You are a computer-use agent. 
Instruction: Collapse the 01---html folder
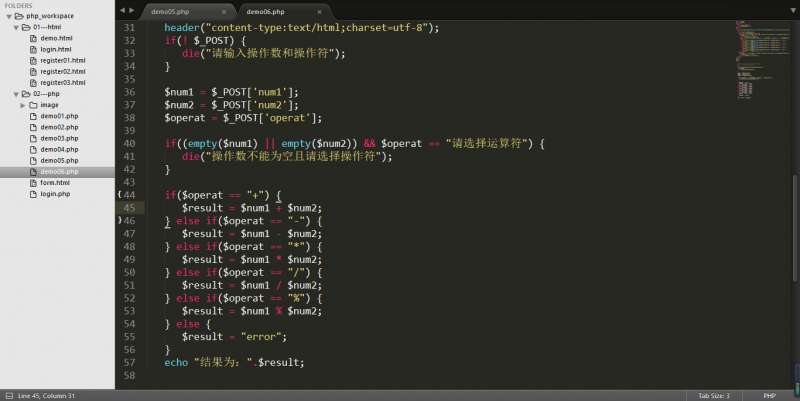[x=17, y=27]
